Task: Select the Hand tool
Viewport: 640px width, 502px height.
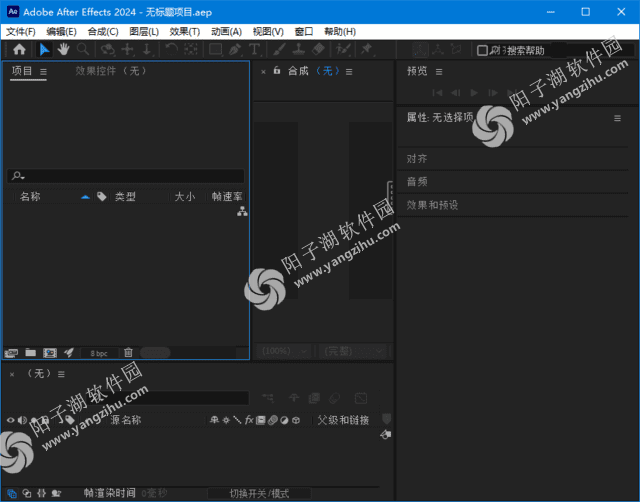Action: 63,50
